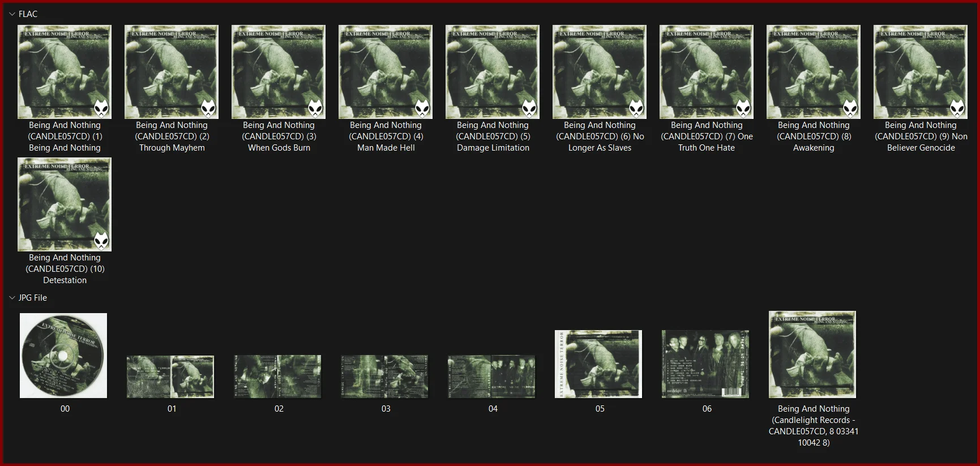The width and height of the screenshot is (980, 466).
Task: Select the JPG File group header label
Action: pyautogui.click(x=33, y=298)
